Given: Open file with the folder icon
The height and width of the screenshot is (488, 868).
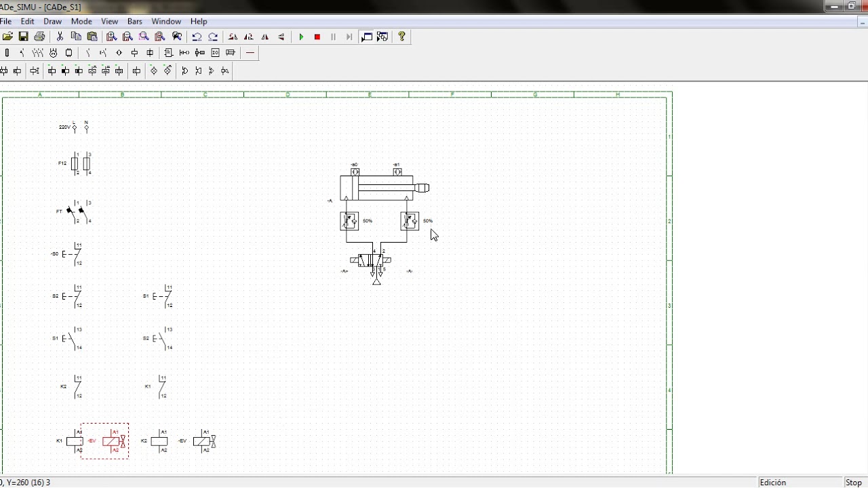Looking at the screenshot, I should click(7, 37).
